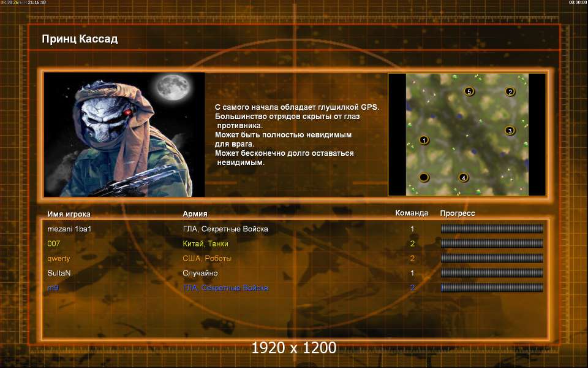Click army 'ГЛА, Секретные Войска' in mezani row
Screen dimensions: 588x368
(x=225, y=229)
